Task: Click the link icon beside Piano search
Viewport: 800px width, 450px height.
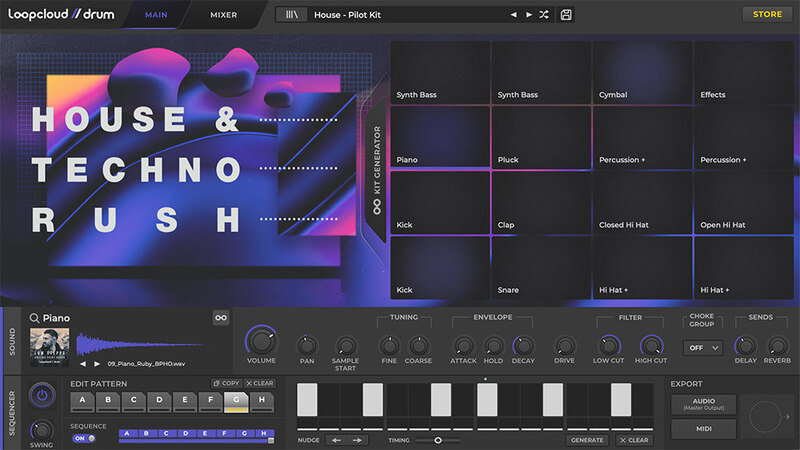Action: pyautogui.click(x=221, y=318)
